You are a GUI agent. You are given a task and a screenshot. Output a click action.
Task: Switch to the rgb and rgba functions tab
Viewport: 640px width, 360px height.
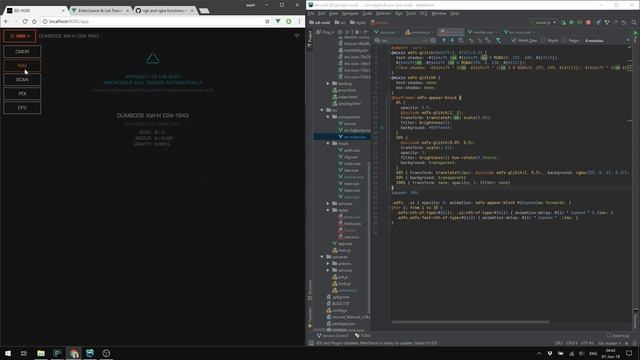(x=164, y=10)
